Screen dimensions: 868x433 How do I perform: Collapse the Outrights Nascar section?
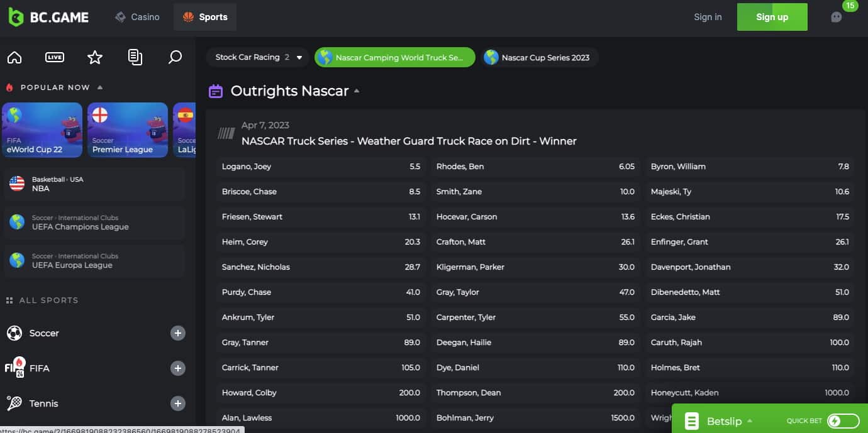357,91
